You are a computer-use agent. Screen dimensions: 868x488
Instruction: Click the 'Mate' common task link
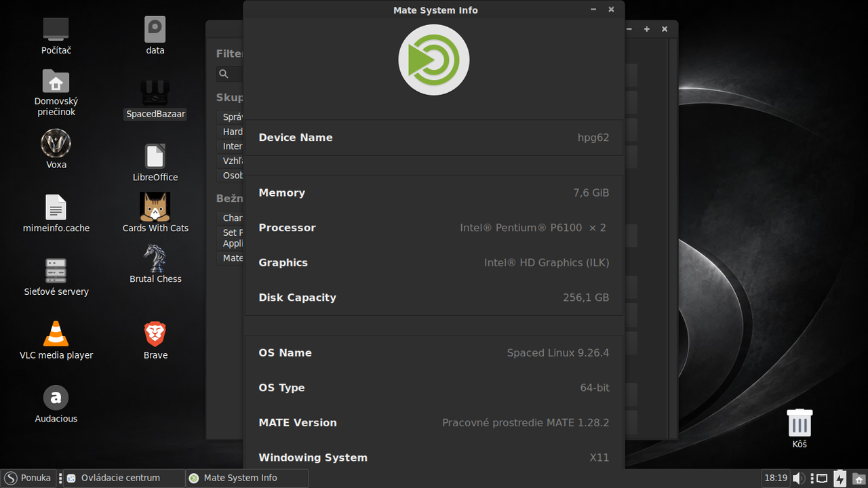[x=231, y=258]
